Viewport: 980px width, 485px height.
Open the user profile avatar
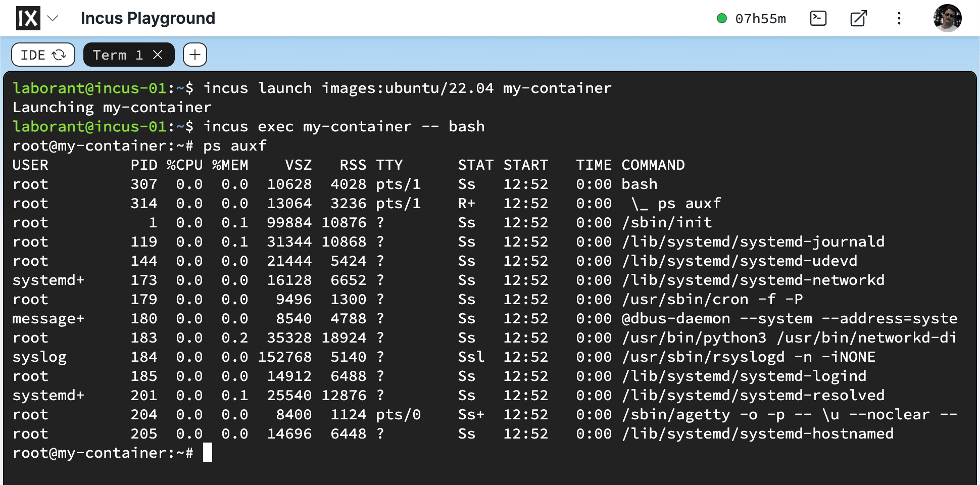pyautogui.click(x=948, y=18)
